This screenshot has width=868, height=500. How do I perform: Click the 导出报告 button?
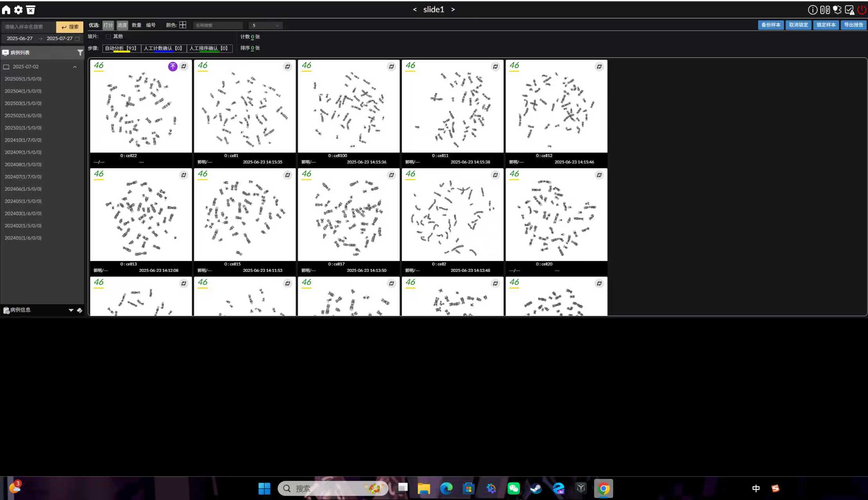[x=854, y=25]
